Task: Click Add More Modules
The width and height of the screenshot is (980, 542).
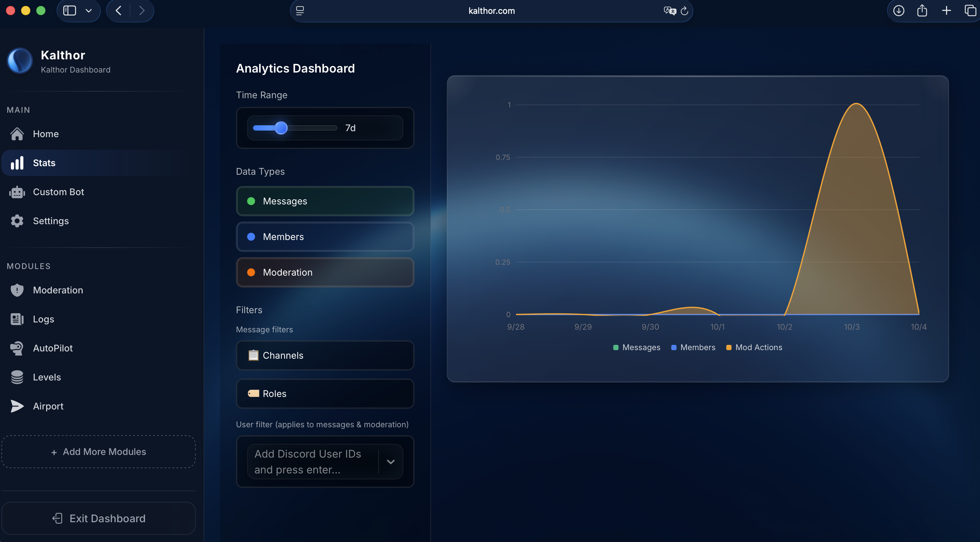Action: click(x=99, y=451)
